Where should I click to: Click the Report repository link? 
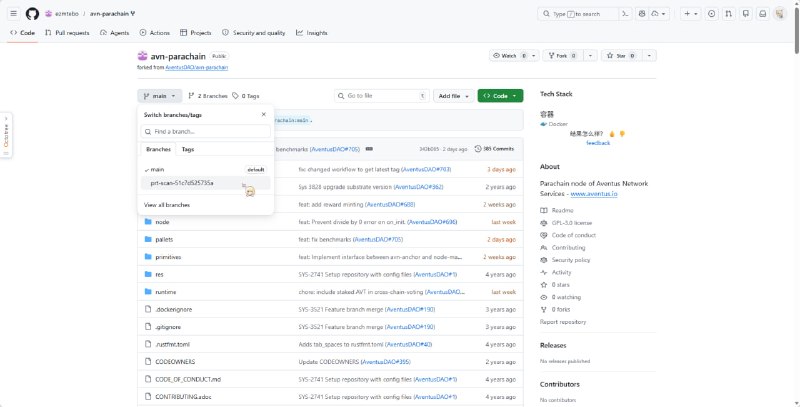(563, 322)
